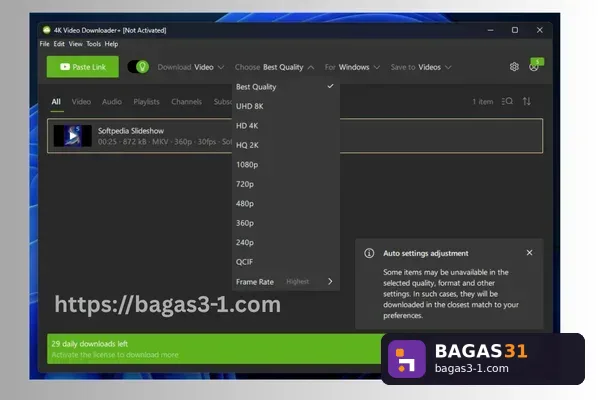This screenshot has width=600, height=400.
Task: Open the Help menu
Action: (111, 44)
